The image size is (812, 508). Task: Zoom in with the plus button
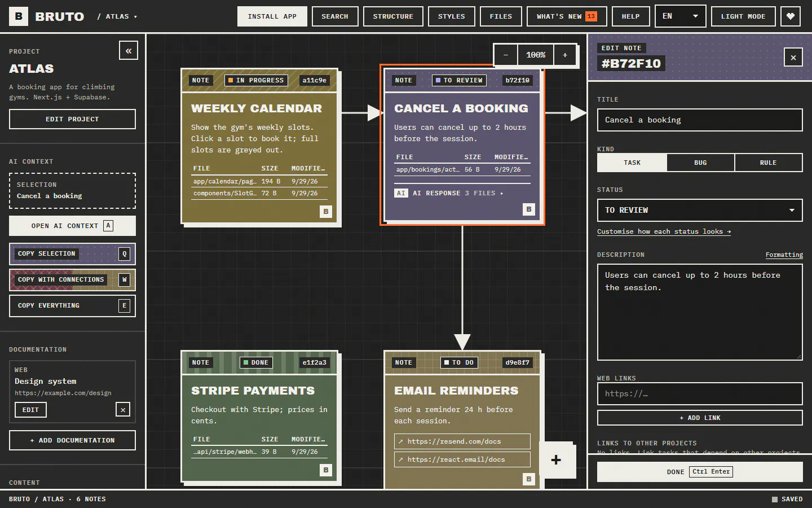(x=565, y=55)
